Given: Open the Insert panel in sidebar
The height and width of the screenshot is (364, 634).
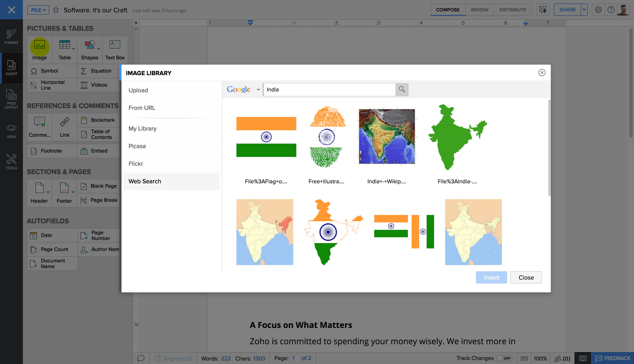Looking at the screenshot, I should tap(11, 68).
